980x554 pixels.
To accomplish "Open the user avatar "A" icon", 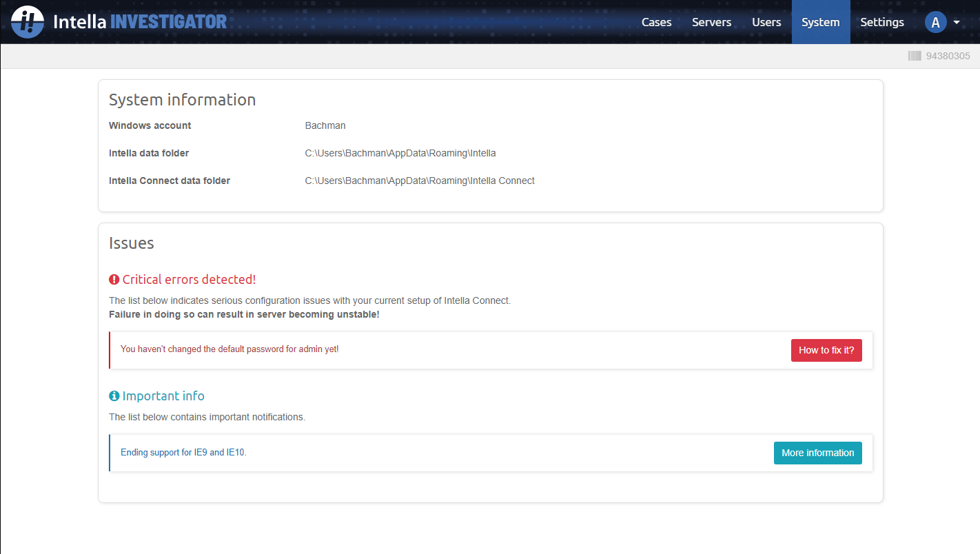I will (x=935, y=22).
